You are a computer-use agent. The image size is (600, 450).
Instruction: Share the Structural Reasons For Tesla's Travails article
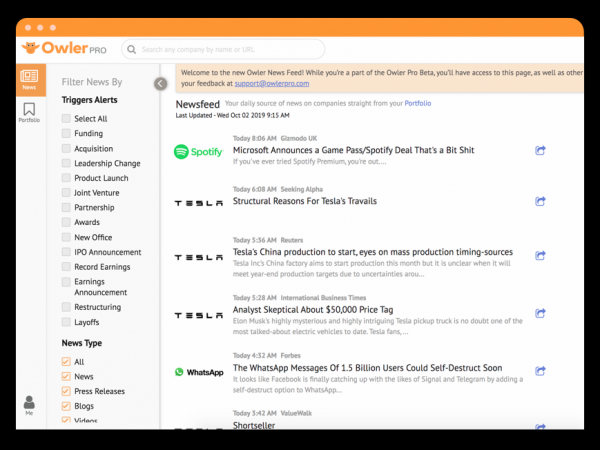[x=541, y=201]
